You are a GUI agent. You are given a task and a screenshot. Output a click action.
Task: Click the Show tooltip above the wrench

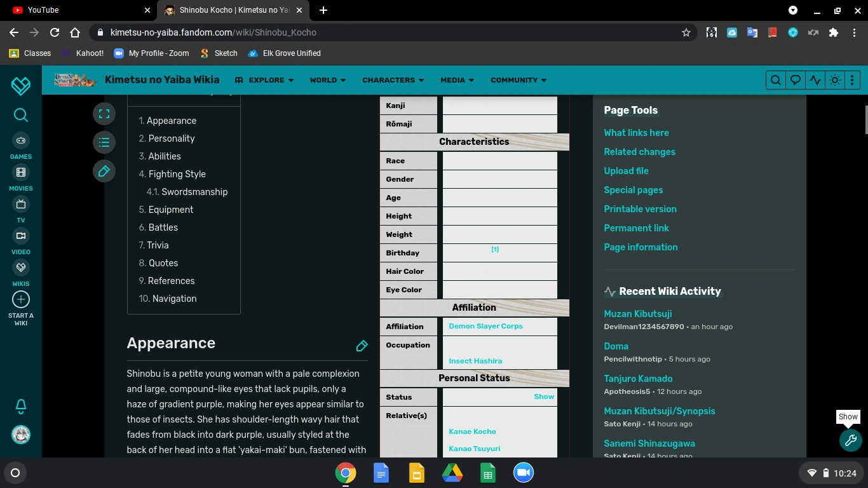pos(848,417)
